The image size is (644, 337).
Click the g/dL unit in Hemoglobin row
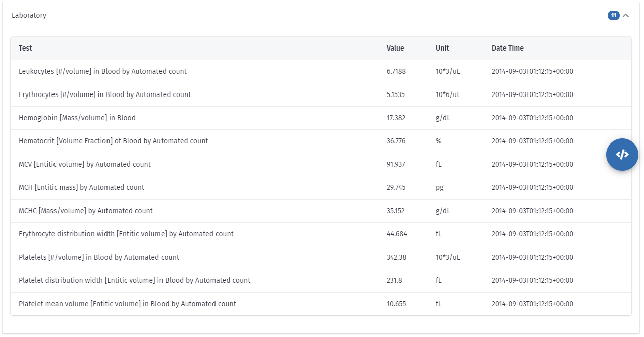click(443, 118)
